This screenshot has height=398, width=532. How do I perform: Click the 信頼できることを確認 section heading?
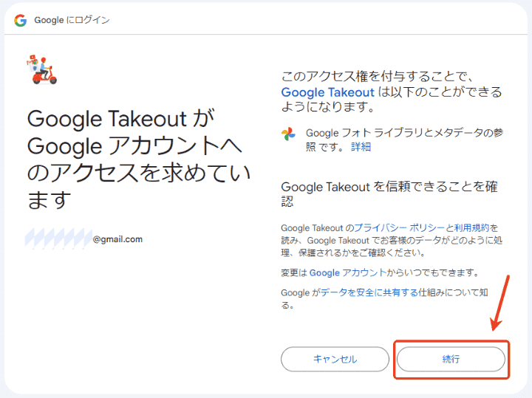(x=389, y=193)
